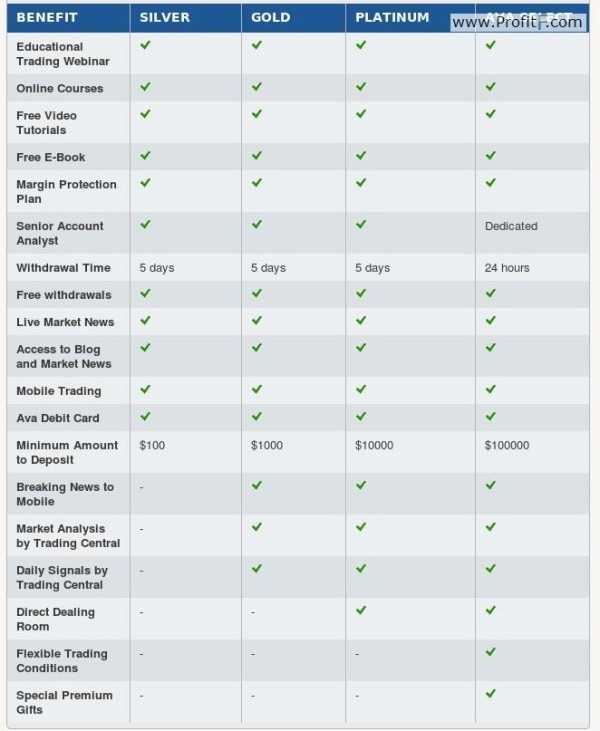Select the PLATINUM column header
600x731 pixels.
[392, 18]
